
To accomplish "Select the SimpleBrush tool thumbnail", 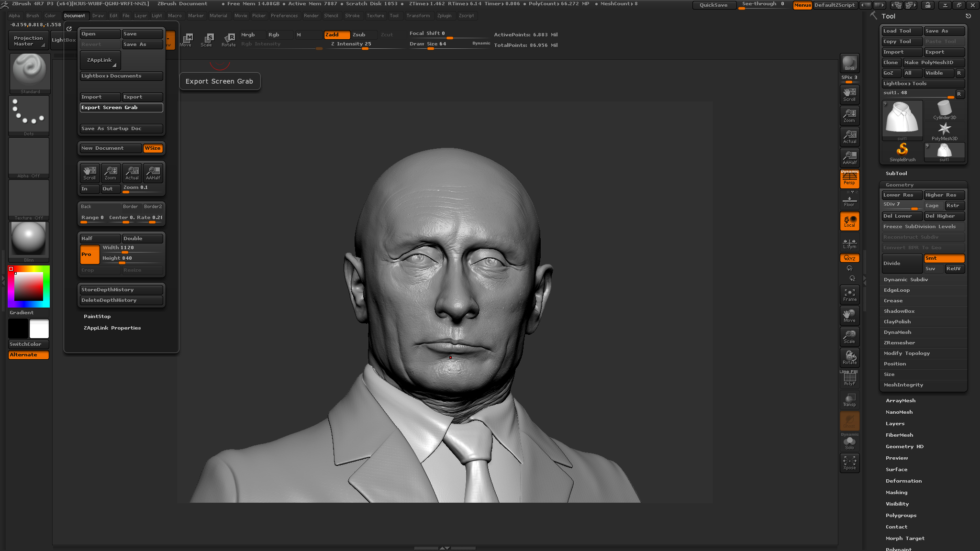I will [x=902, y=153].
